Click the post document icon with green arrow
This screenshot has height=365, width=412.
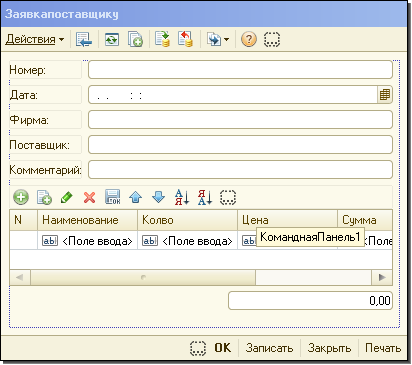[162, 39]
